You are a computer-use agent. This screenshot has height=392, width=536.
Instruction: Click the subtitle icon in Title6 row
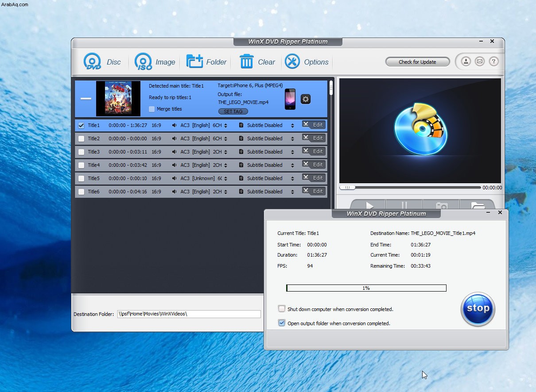(x=241, y=192)
